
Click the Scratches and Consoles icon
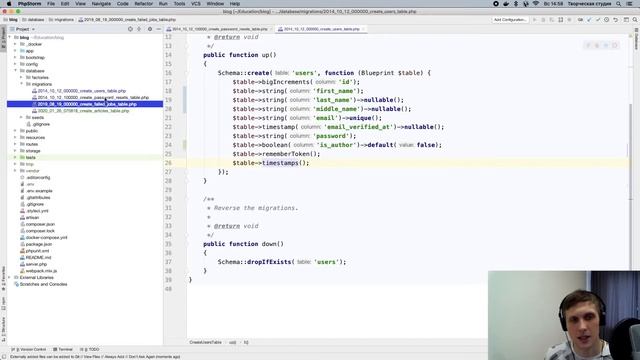coord(17,284)
